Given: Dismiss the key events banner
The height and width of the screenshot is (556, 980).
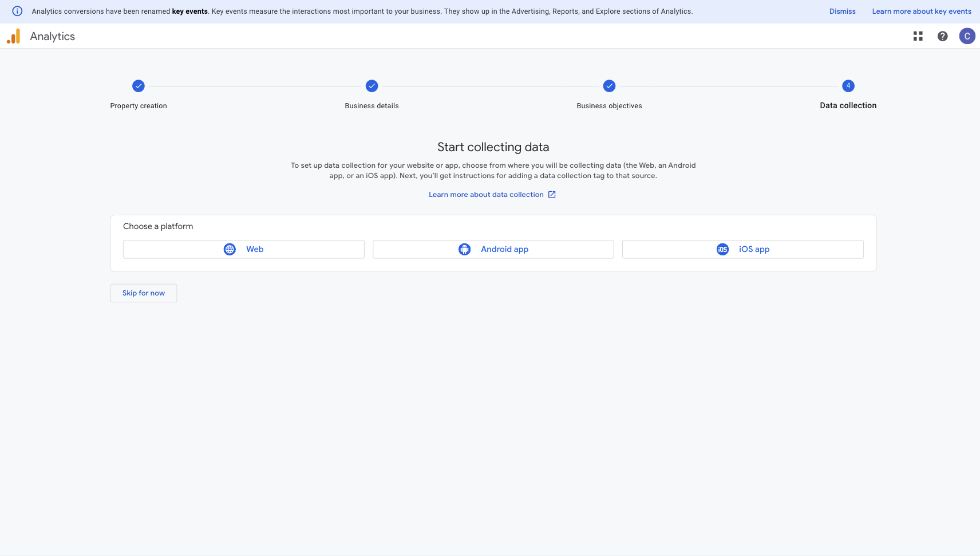Looking at the screenshot, I should (842, 11).
